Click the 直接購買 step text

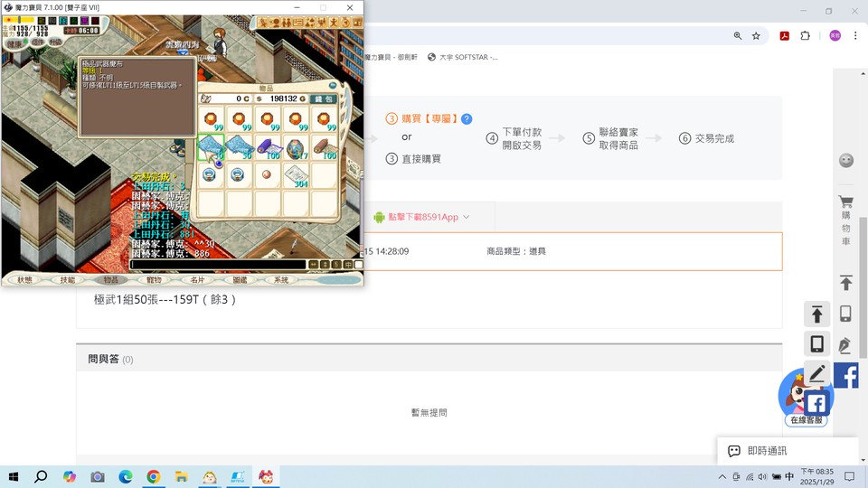421,159
